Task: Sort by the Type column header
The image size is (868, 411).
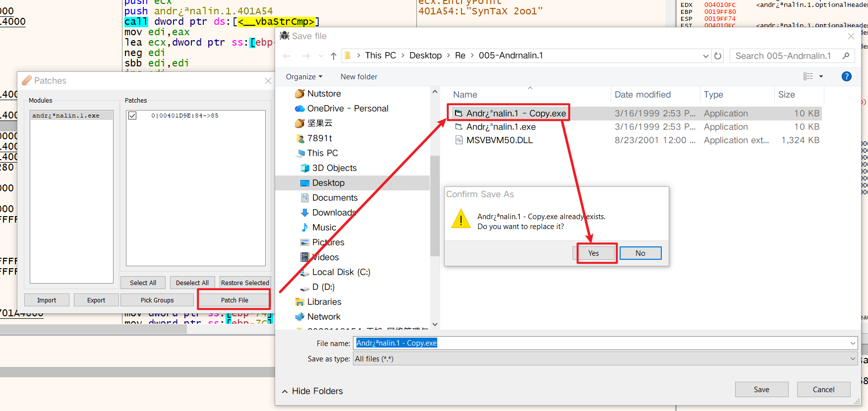Action: [x=737, y=95]
